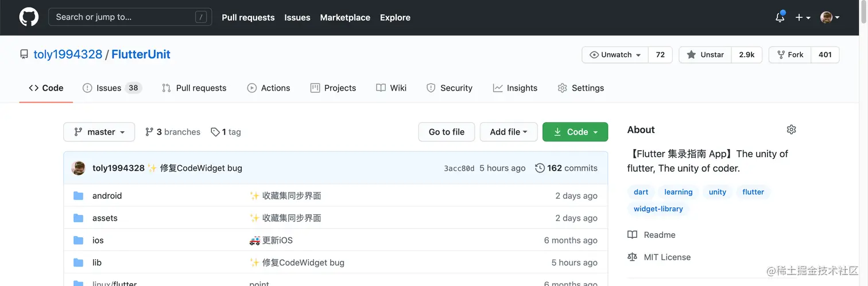Open the notifications bell
The height and width of the screenshot is (286, 868).
tap(780, 17)
